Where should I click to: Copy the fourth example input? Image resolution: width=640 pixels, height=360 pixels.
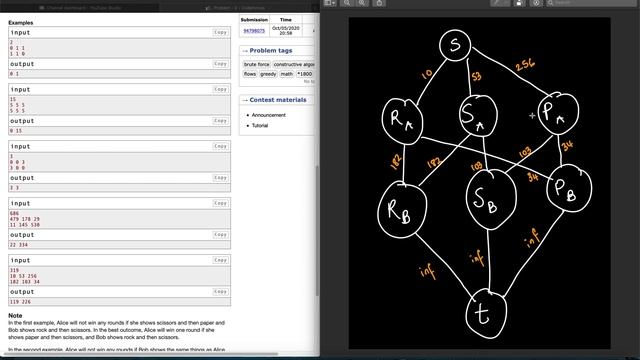(220, 203)
